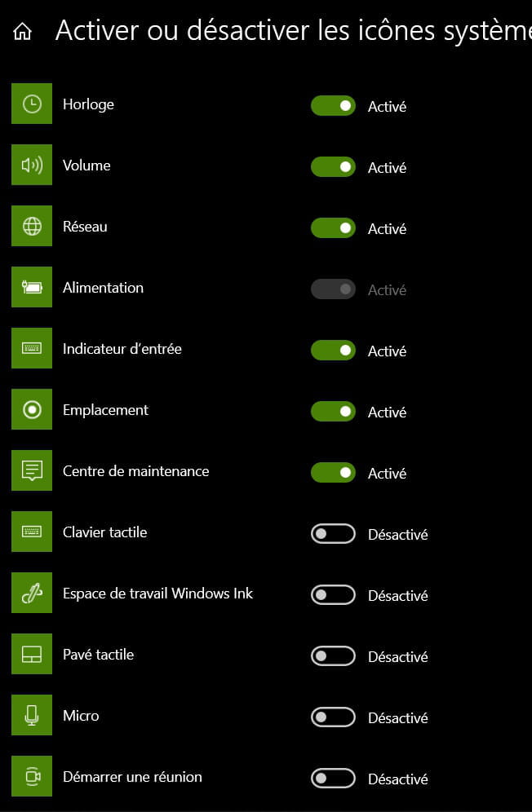This screenshot has height=812, width=532.
Task: Click the Alimentation battery icon
Action: (32, 287)
